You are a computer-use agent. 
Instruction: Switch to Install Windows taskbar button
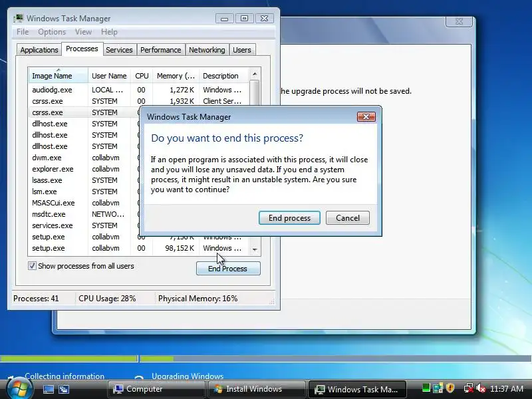(x=257, y=389)
